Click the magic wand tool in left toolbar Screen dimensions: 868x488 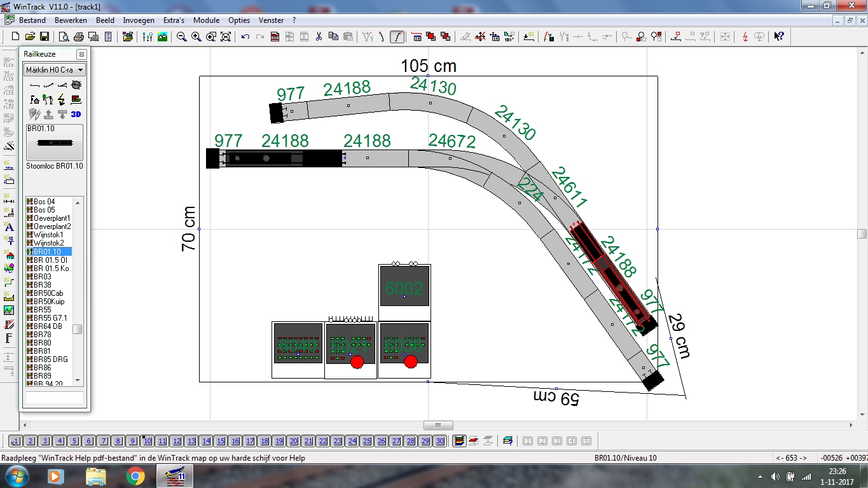[9, 146]
